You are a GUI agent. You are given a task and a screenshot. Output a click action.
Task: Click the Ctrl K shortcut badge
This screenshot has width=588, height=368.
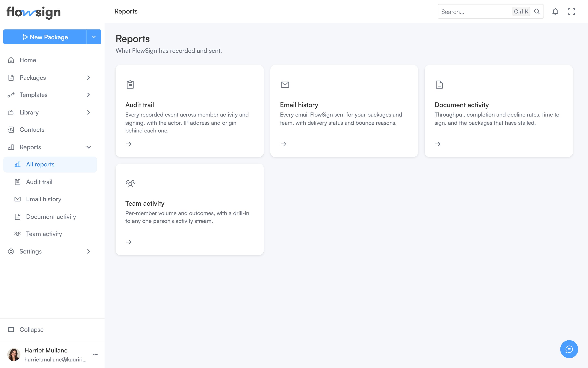tap(521, 12)
